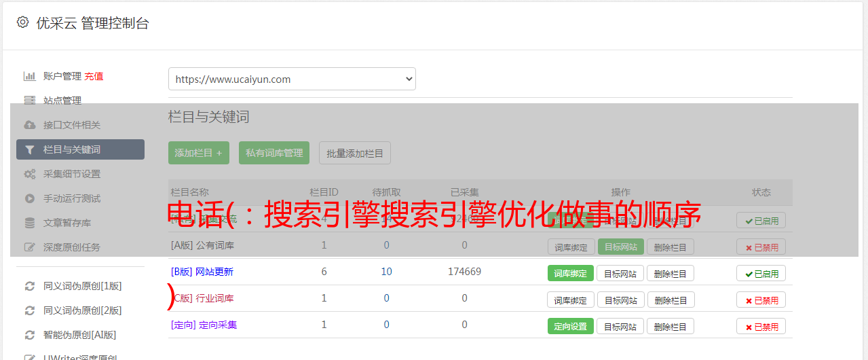
Task: Select 栏目与关键词 in the sidebar
Action: tap(80, 149)
